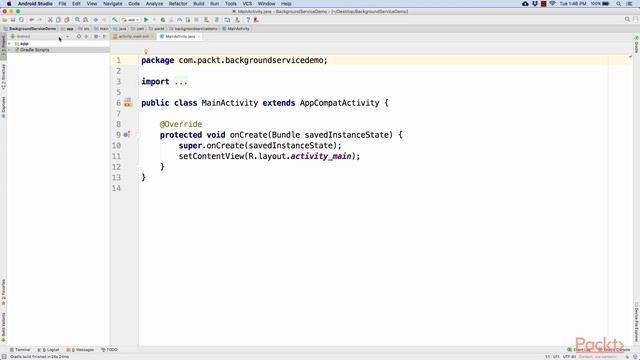Click the macOS Spotlight search icon
Image resolution: width=640 pixels, height=360 pixels.
[619, 4]
